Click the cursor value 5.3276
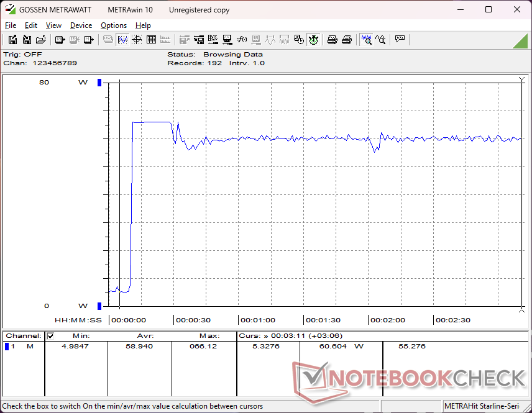532x413 pixels. [x=265, y=346]
